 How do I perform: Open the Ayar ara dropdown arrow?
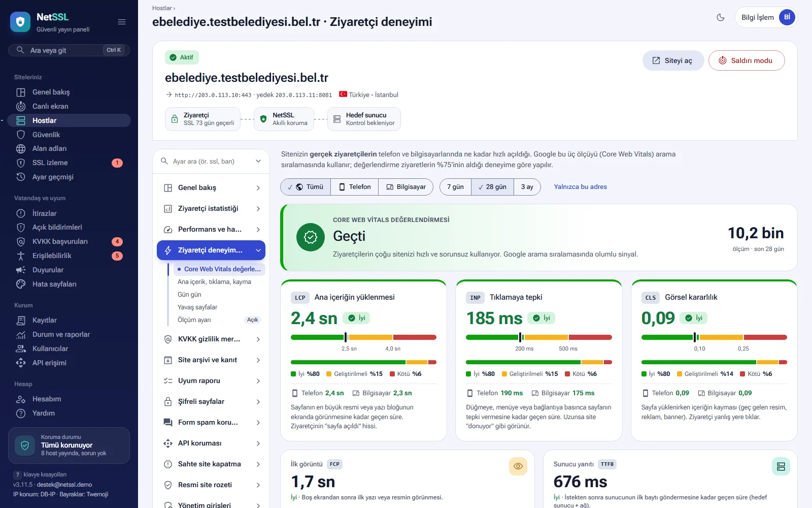tap(258, 161)
